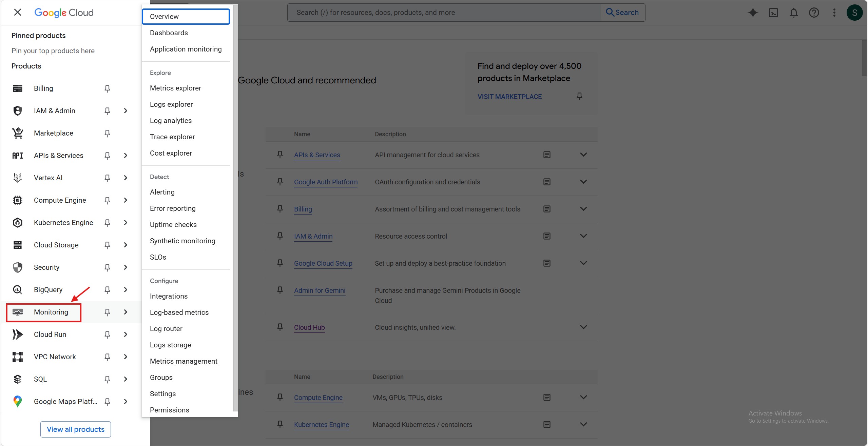Open the notifications bell

pos(794,13)
